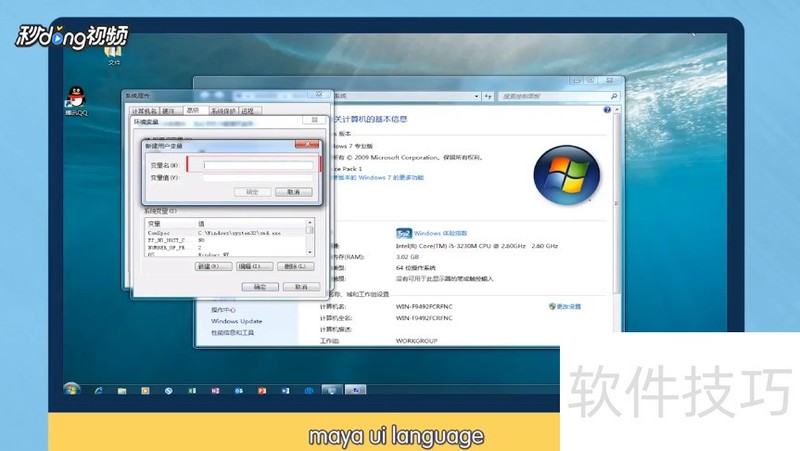This screenshot has width=800, height=451.
Task: Select the FP_NO_HOST_C... variable row
Action: 226,240
